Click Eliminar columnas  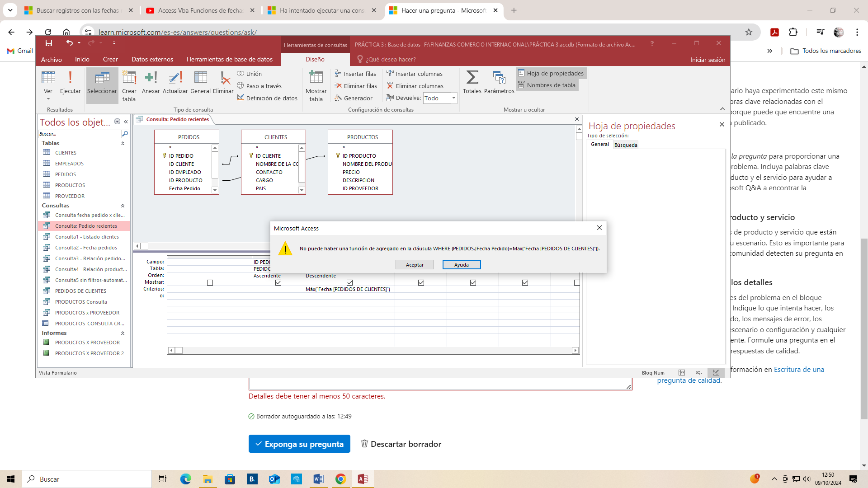(415, 86)
